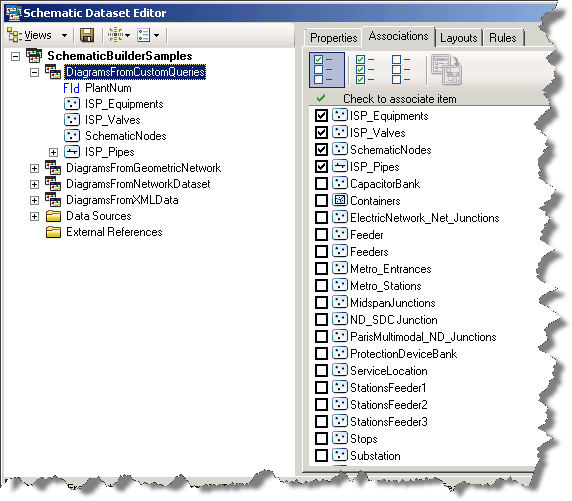Viewport: 572px width, 501px height.
Task: Select the DiagramsFromCustomQueries template icon
Action: (x=53, y=72)
